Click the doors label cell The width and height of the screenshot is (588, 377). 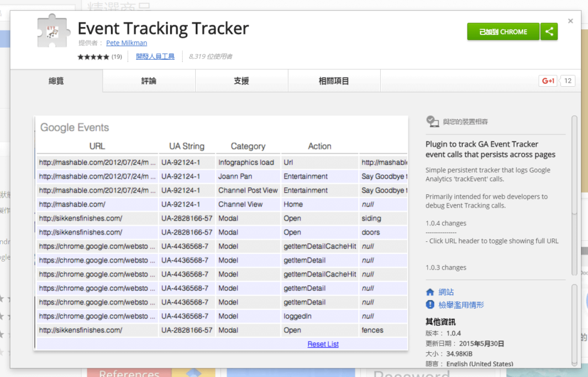click(383, 232)
